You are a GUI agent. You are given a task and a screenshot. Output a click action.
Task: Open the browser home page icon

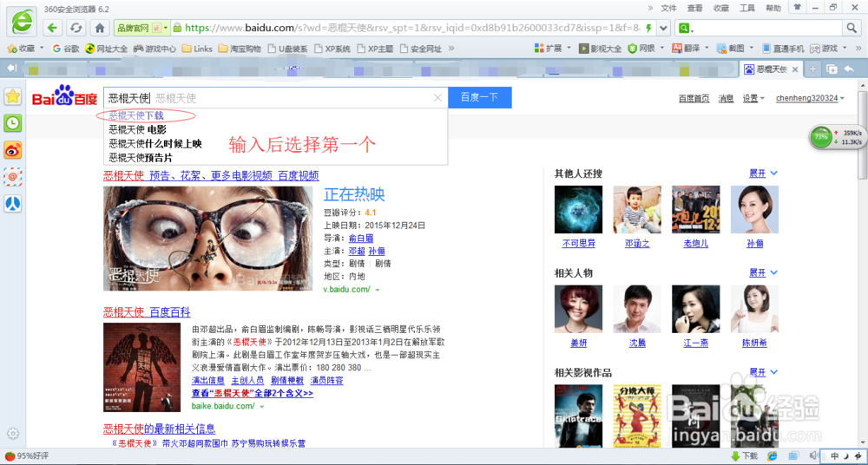pyautogui.click(x=100, y=28)
